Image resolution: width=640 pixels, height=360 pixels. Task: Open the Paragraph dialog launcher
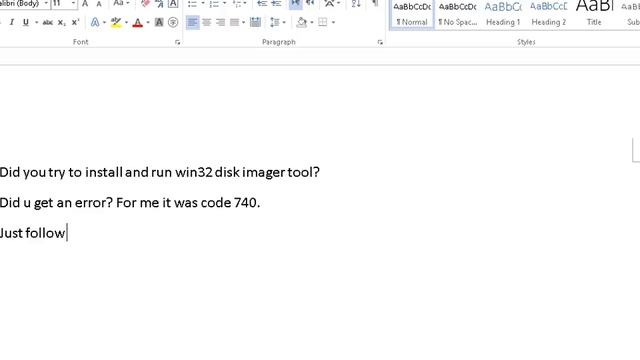pos(380,42)
